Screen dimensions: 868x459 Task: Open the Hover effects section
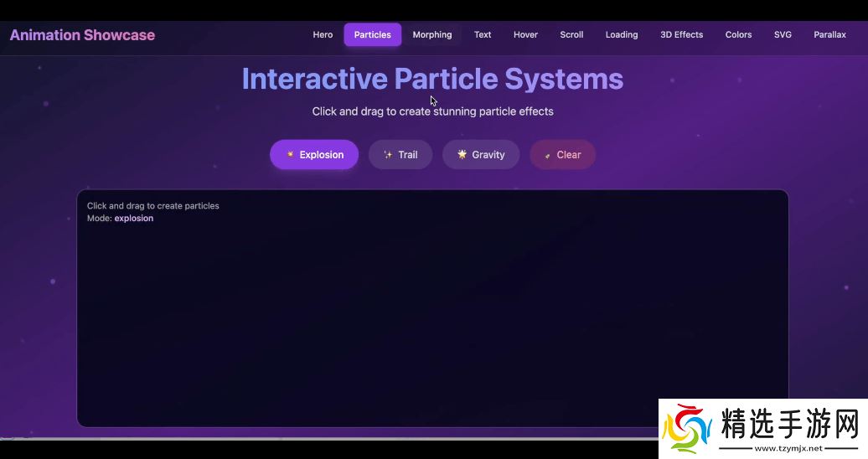pos(525,35)
